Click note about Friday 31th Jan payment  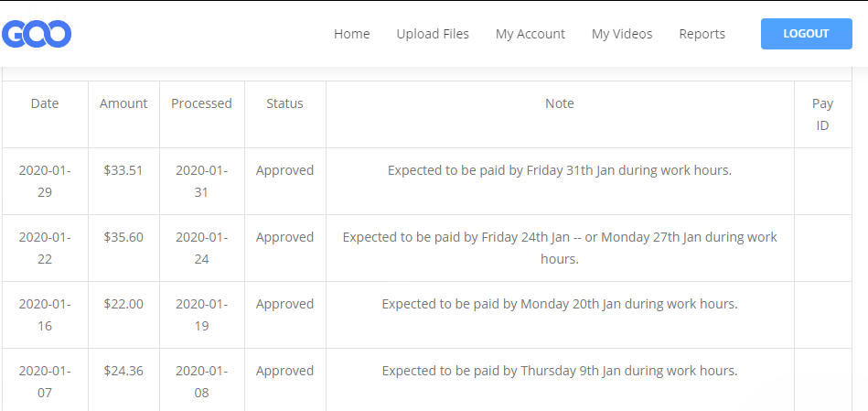pyautogui.click(x=560, y=170)
